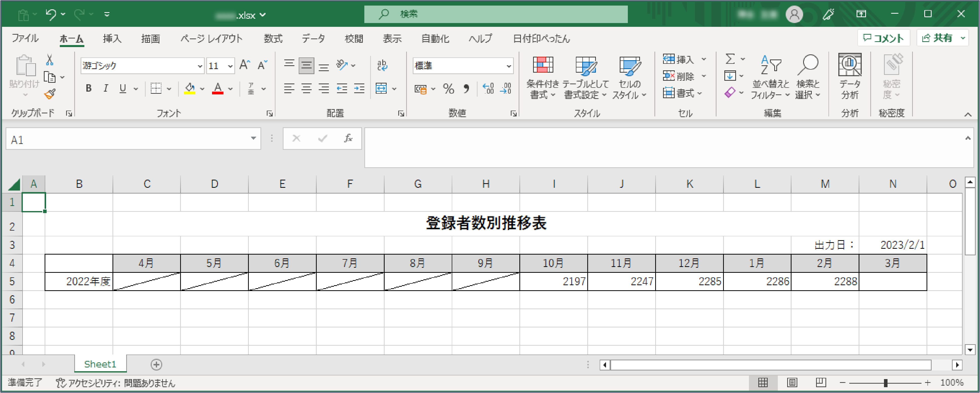The height and width of the screenshot is (393, 980).
Task: Toggle Align Right horizontal alignment
Action: click(324, 89)
